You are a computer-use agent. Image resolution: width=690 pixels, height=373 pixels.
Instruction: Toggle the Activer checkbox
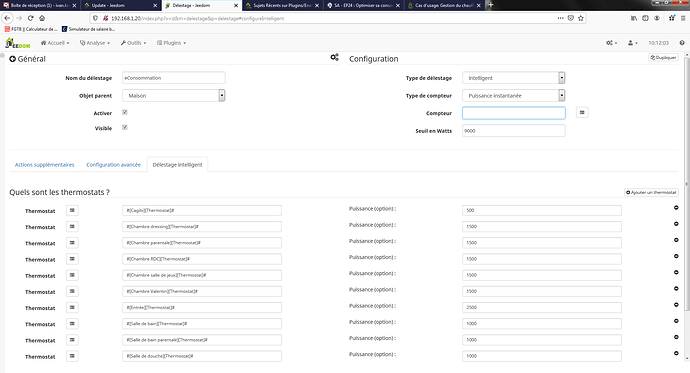click(125, 112)
